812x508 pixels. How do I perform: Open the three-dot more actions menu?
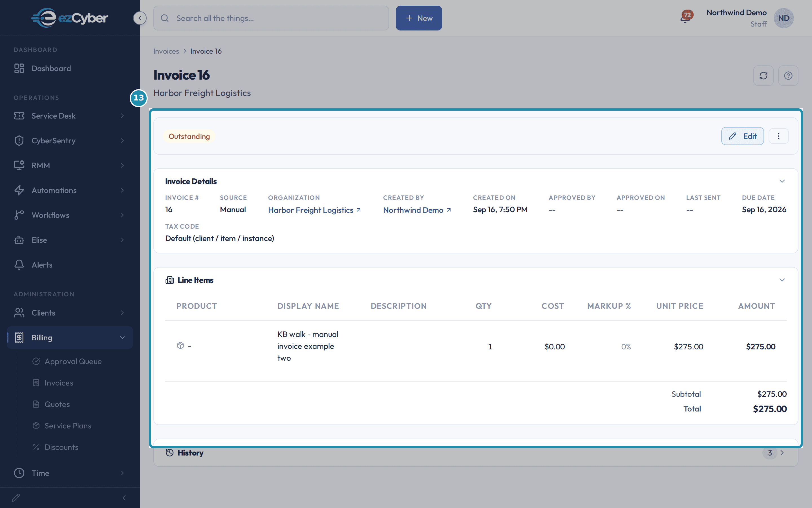coord(778,136)
